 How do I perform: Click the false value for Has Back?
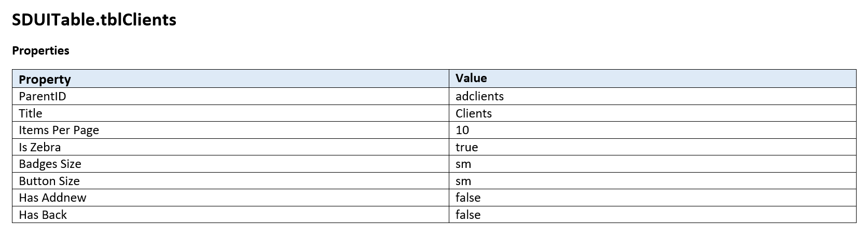pyautogui.click(x=468, y=215)
